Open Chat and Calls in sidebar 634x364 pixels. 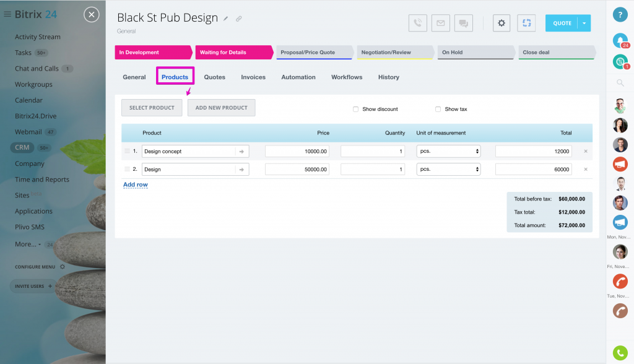(x=37, y=69)
